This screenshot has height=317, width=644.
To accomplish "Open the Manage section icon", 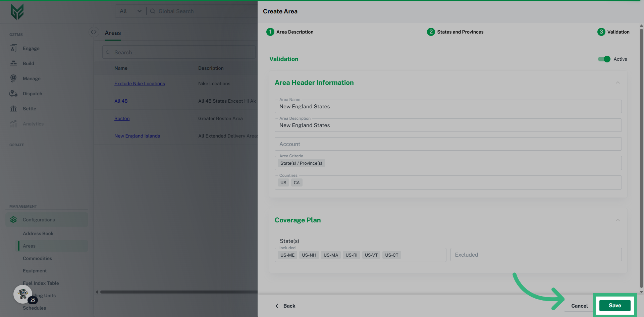I will coord(13,78).
